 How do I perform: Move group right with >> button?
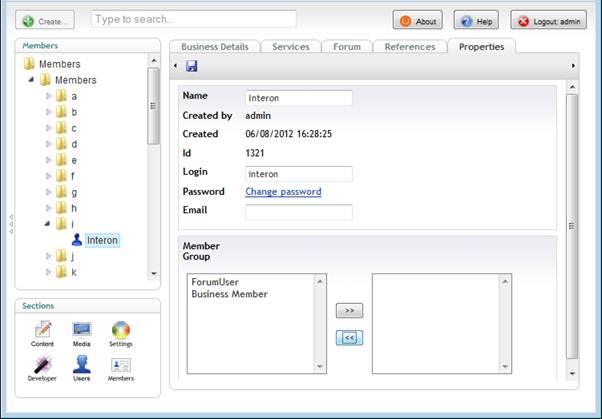click(349, 311)
